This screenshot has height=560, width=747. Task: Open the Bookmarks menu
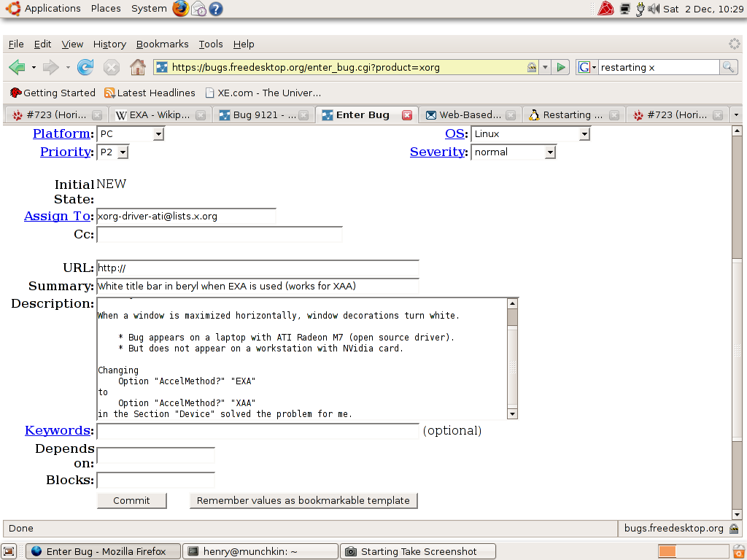pos(162,44)
